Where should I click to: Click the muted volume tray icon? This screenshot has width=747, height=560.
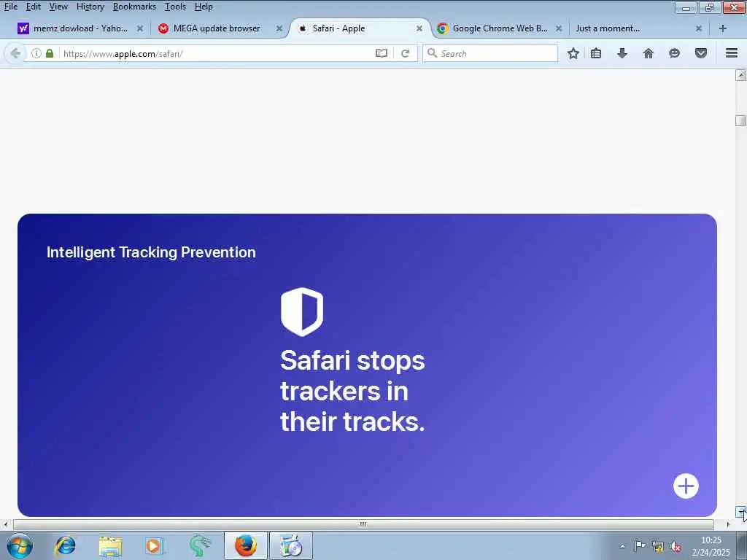[x=675, y=546]
